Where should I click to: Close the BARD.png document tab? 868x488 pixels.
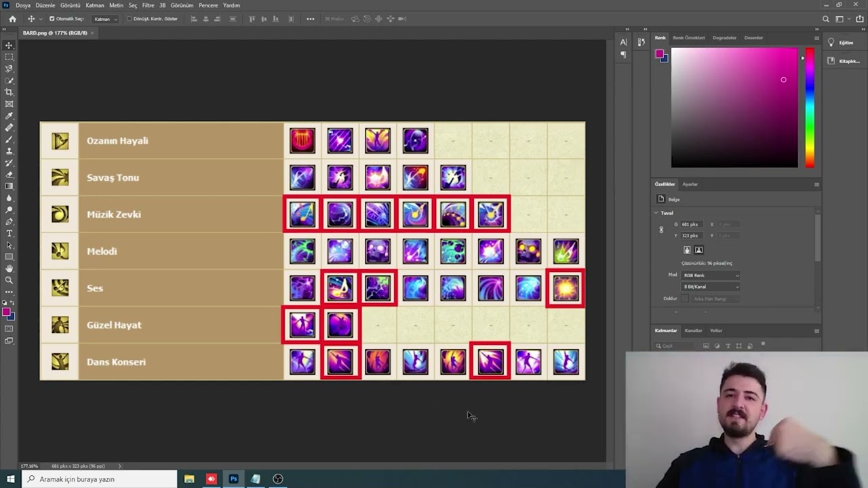pyautogui.click(x=92, y=33)
